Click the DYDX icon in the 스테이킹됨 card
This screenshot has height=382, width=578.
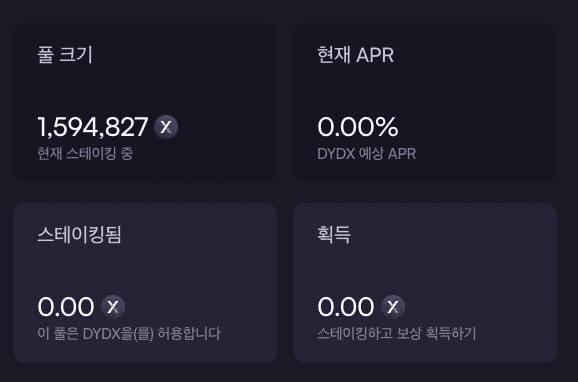(113, 307)
